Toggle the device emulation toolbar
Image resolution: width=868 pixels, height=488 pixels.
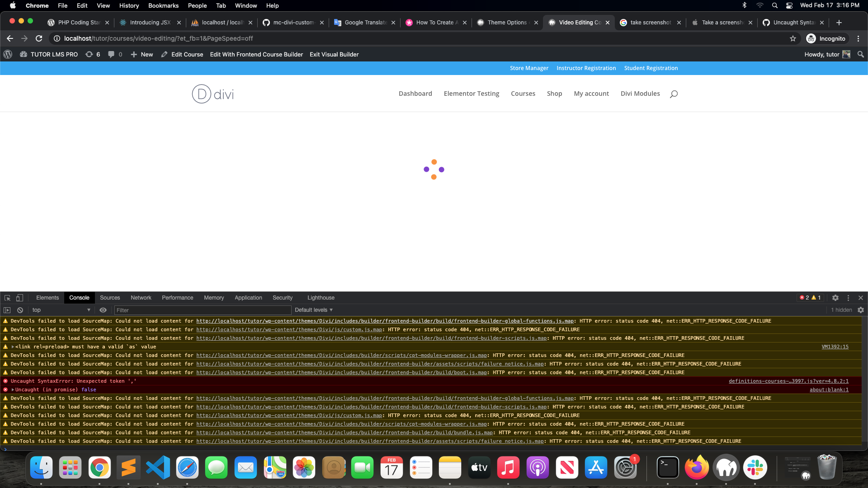pos(19,298)
